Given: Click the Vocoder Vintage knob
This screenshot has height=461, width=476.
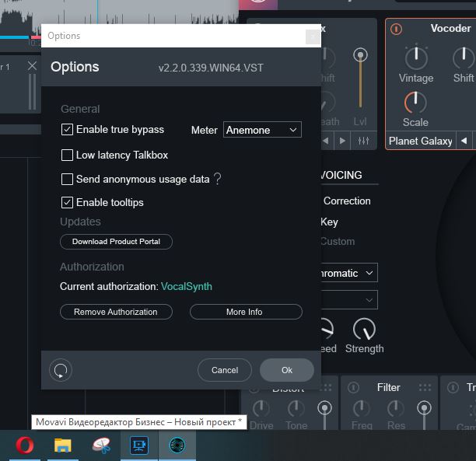Looking at the screenshot, I should (416, 57).
